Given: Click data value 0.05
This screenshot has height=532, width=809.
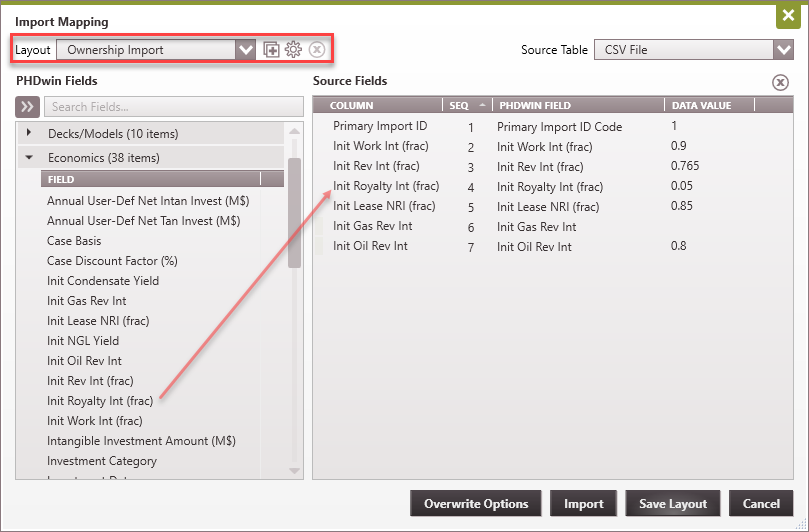Looking at the screenshot, I should click(682, 186).
